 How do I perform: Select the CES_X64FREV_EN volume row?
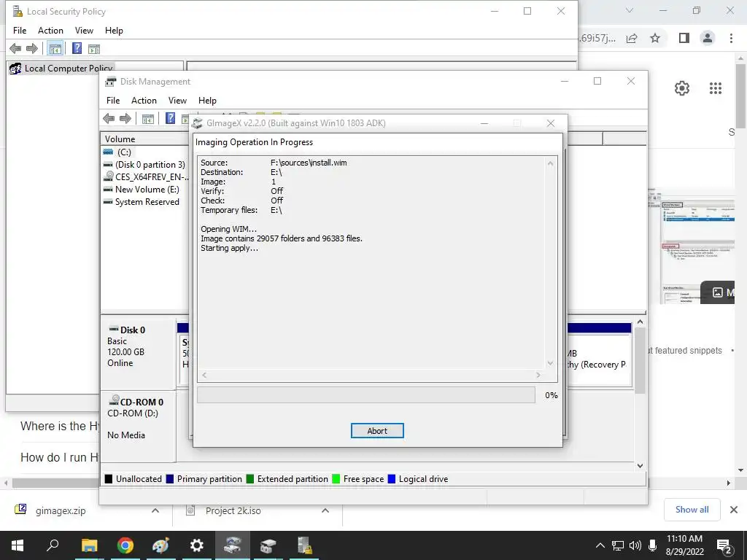pos(145,176)
